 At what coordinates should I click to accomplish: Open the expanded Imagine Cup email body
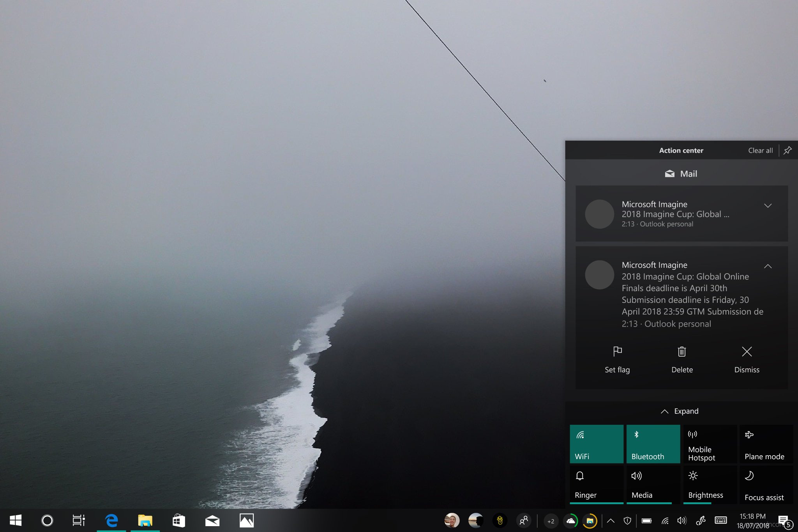(692, 294)
